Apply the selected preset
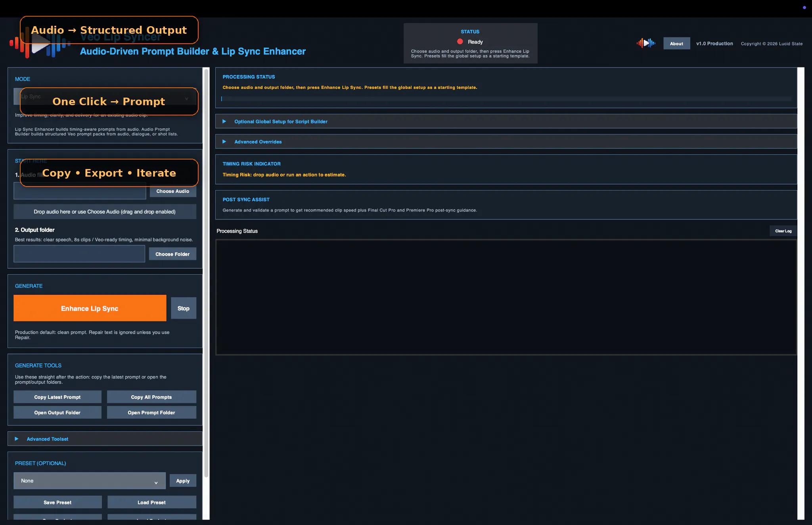Viewport: 812px width, 525px height. 183,481
